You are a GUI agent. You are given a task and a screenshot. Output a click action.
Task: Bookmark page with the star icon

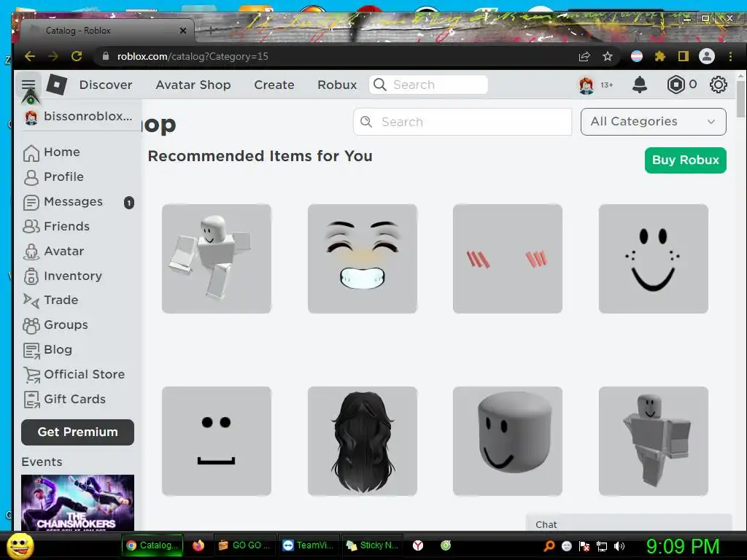[x=608, y=57]
